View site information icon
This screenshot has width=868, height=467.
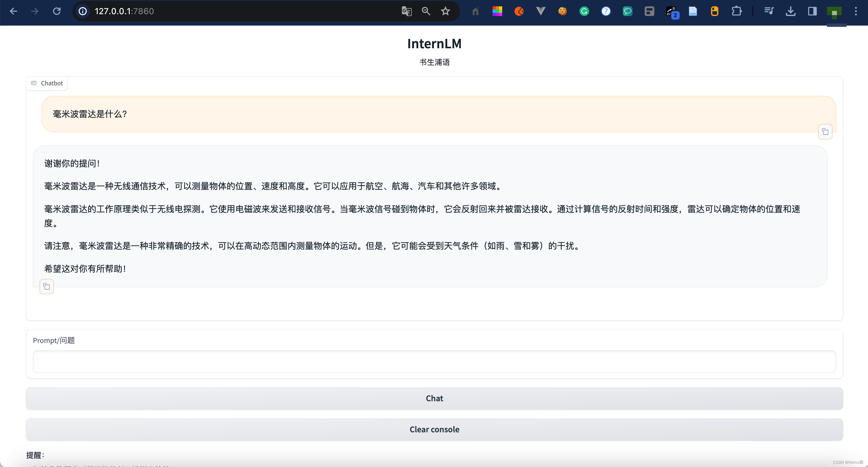[83, 11]
